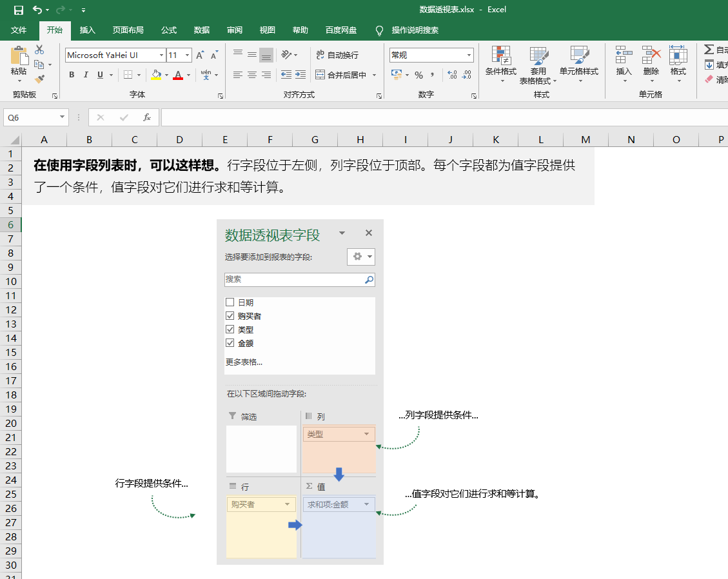Click the 更多表格... link
This screenshot has height=579, width=728.
point(244,362)
